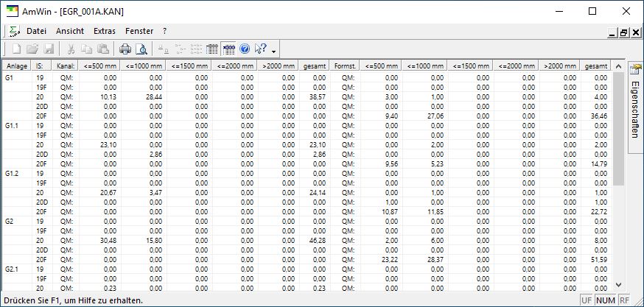The width and height of the screenshot is (644, 307).
Task: Activate the context help cursor icon
Action: [x=261, y=49]
